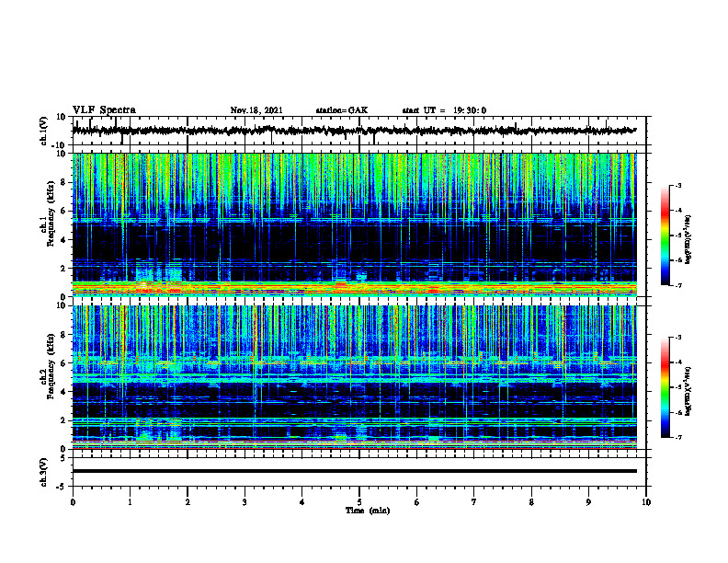Screen dimensions: 728x563
Task: Click the time axis tick label '6'
Action: [417, 502]
